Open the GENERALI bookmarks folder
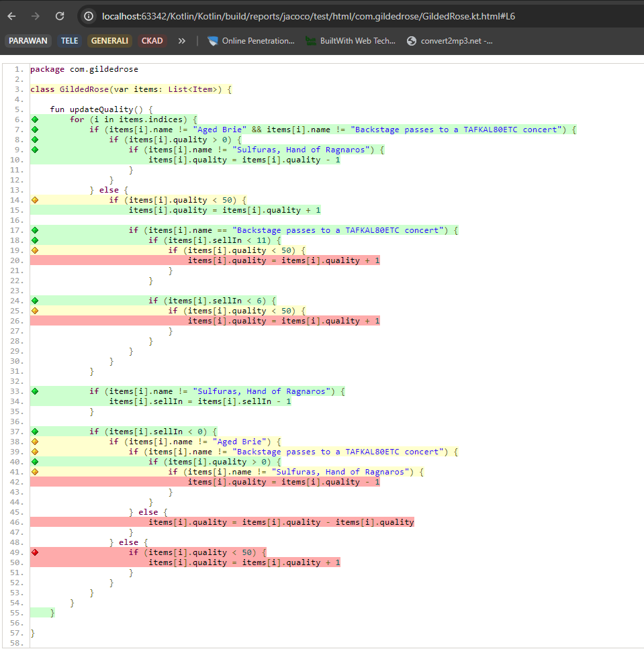This screenshot has height=649, width=644. [109, 41]
